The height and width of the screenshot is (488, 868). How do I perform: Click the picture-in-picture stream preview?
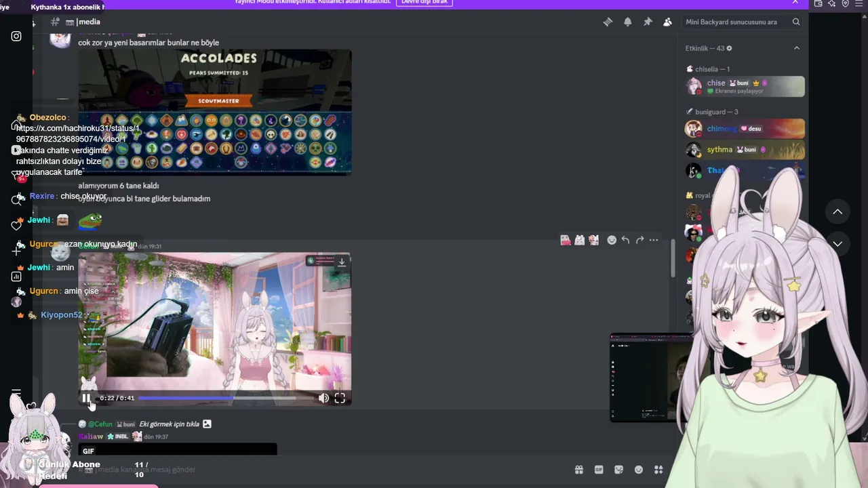[652, 377]
